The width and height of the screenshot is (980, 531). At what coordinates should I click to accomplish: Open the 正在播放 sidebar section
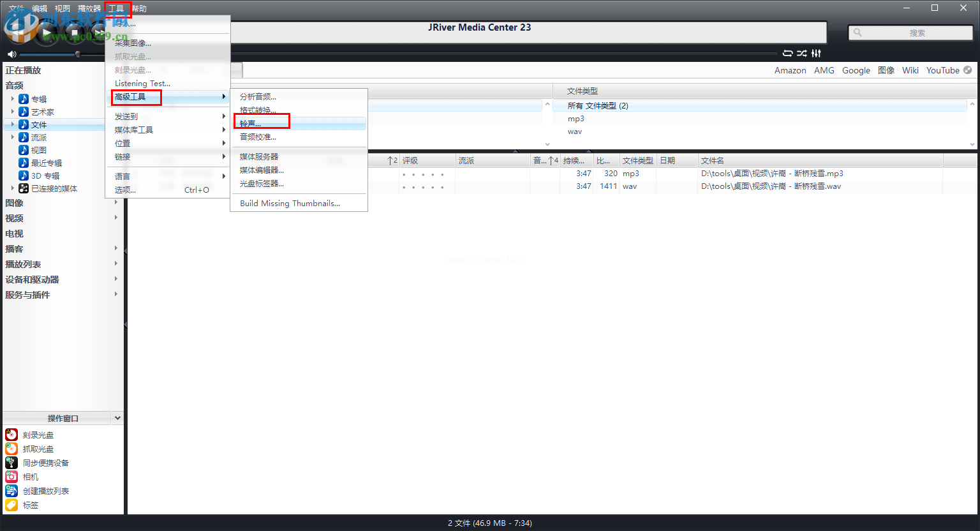(23, 70)
